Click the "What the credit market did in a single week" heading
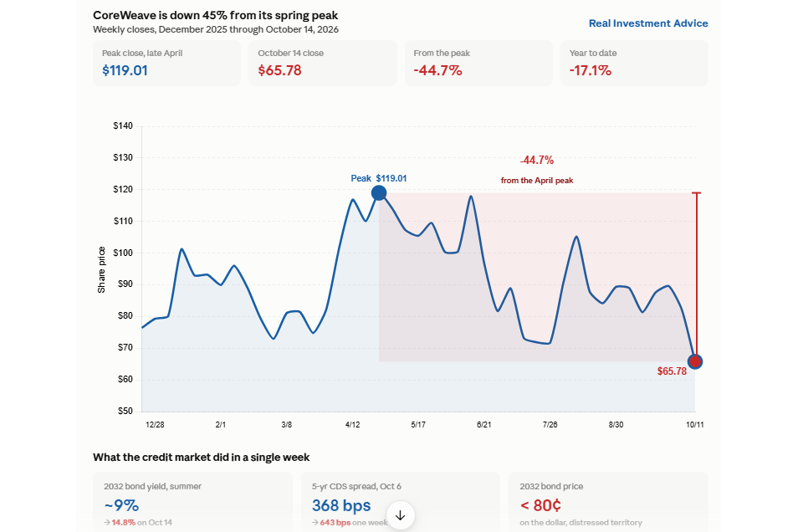The width and height of the screenshot is (798, 532). (x=201, y=458)
